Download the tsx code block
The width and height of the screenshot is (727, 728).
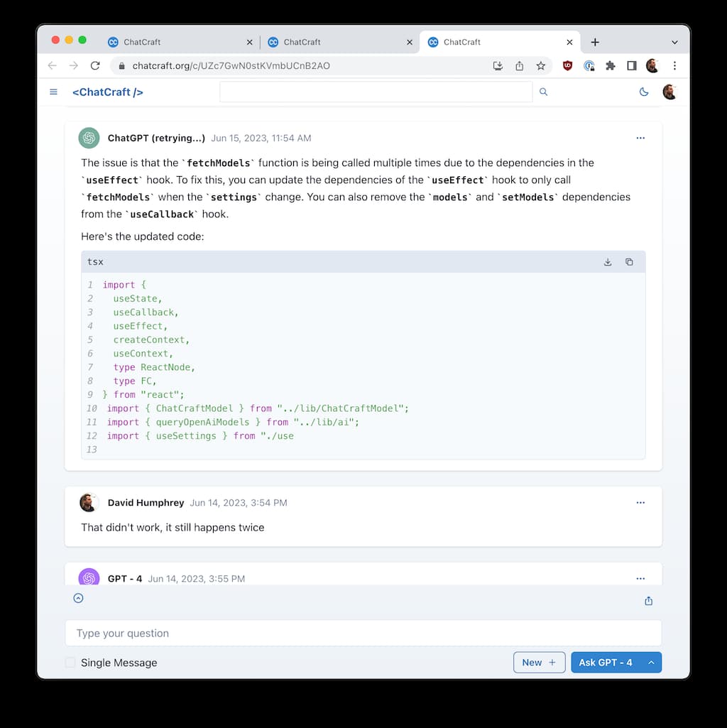(x=608, y=262)
